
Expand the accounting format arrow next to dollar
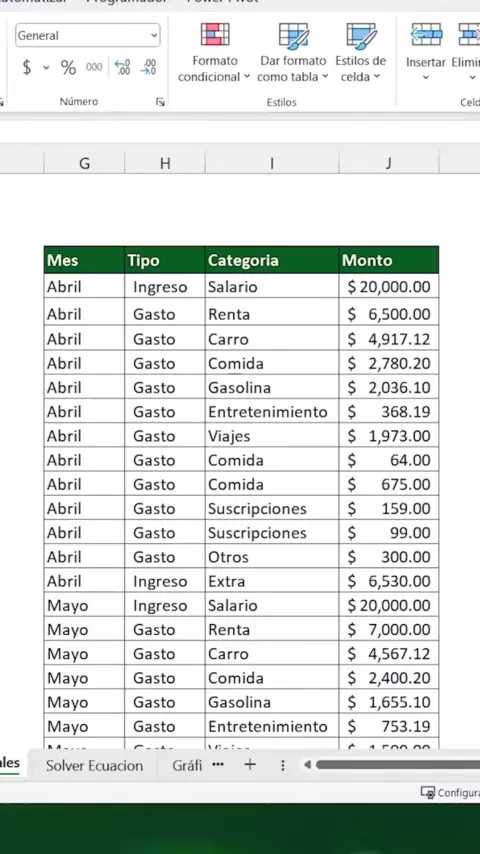coord(46,68)
